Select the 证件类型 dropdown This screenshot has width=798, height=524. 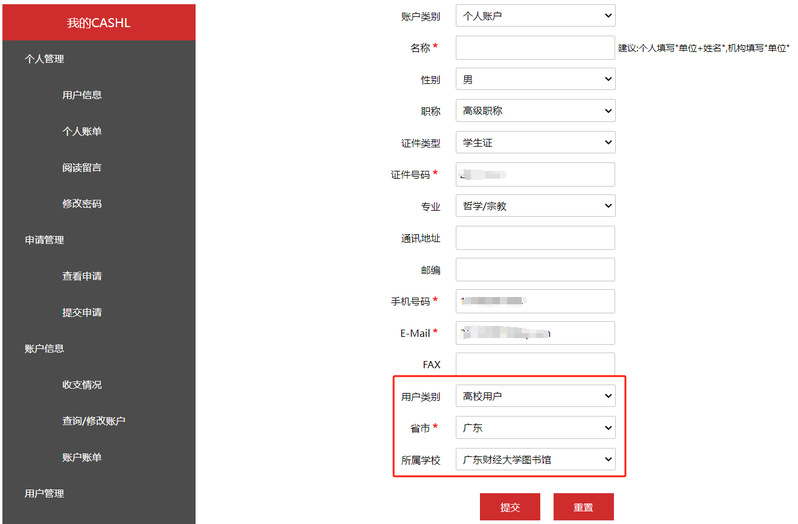[535, 143]
